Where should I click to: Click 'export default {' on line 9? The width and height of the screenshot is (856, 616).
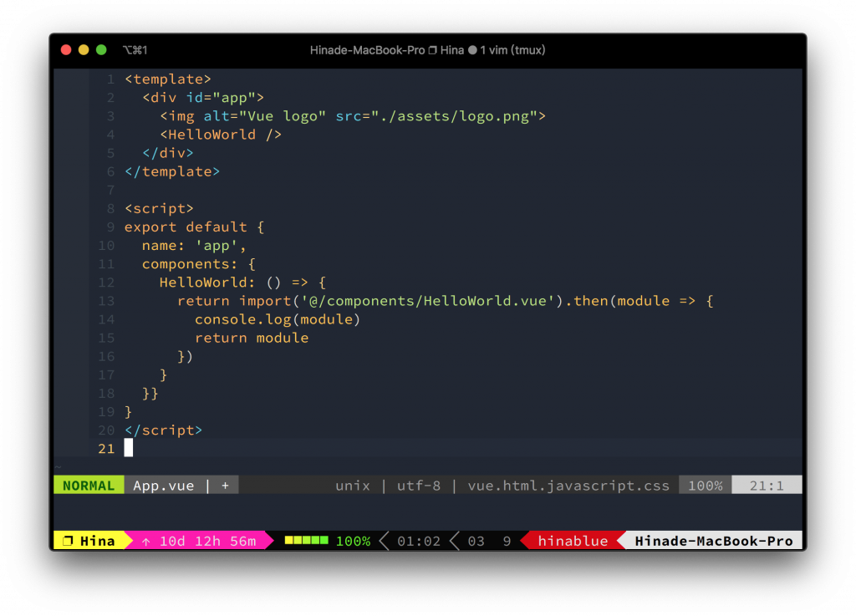point(194,227)
